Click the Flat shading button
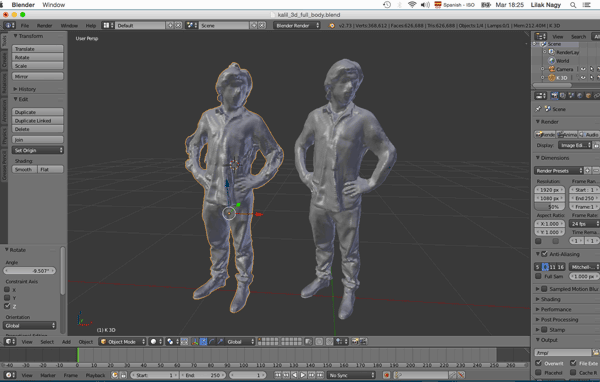The height and width of the screenshot is (382, 600). coord(51,169)
